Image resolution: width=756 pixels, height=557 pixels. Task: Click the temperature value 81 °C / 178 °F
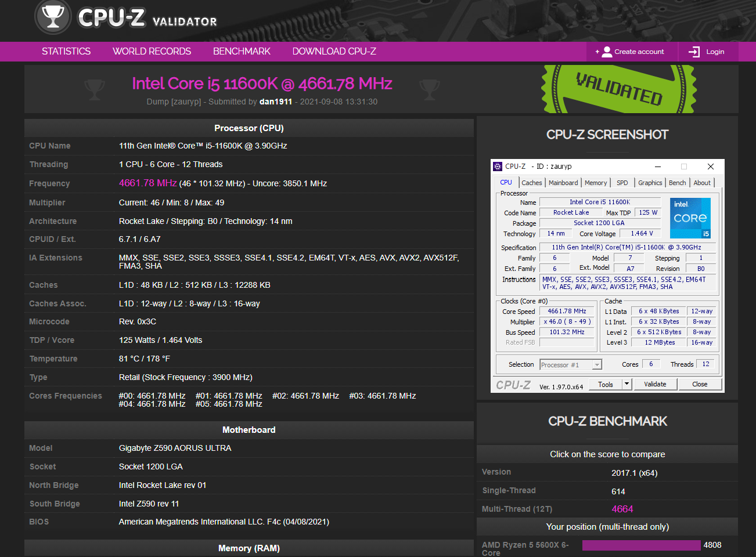(x=145, y=359)
